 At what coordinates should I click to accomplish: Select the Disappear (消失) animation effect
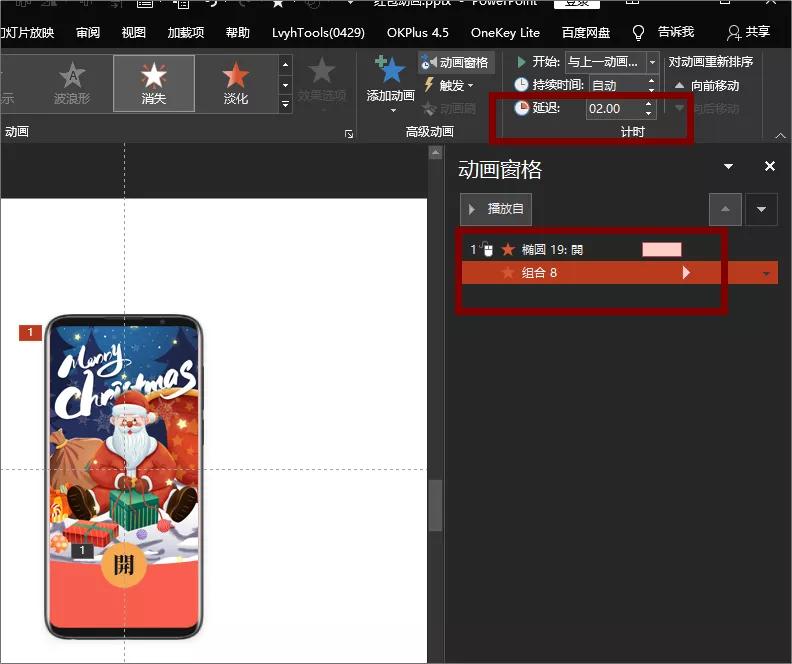click(154, 83)
